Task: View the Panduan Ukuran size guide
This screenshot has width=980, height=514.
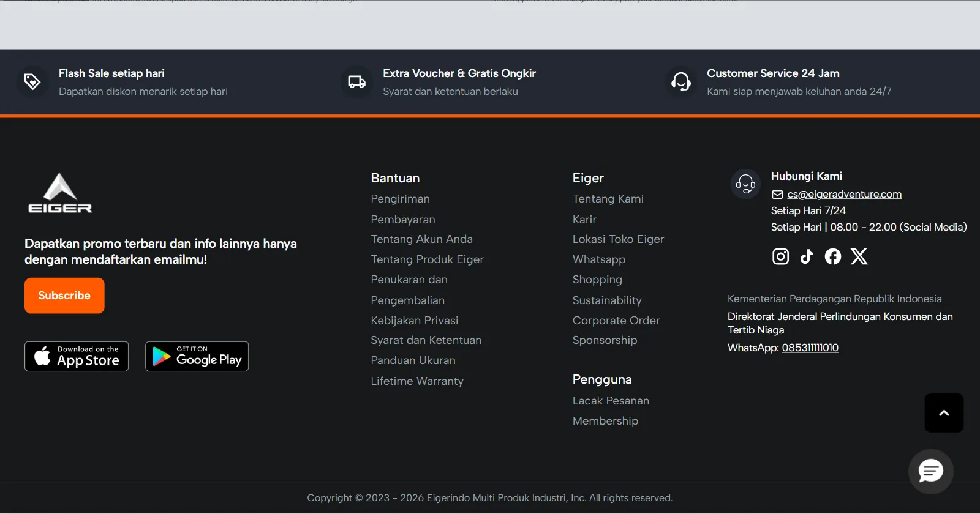Action: (413, 360)
